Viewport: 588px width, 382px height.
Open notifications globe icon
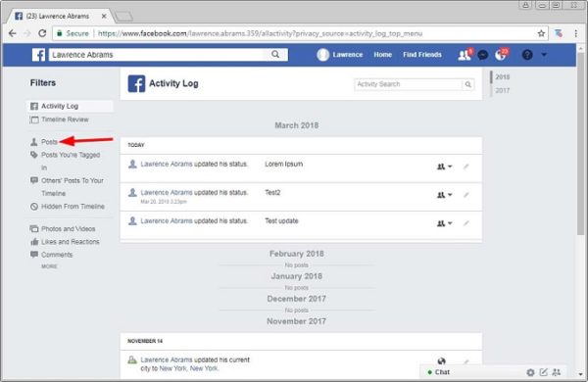[x=501, y=55]
